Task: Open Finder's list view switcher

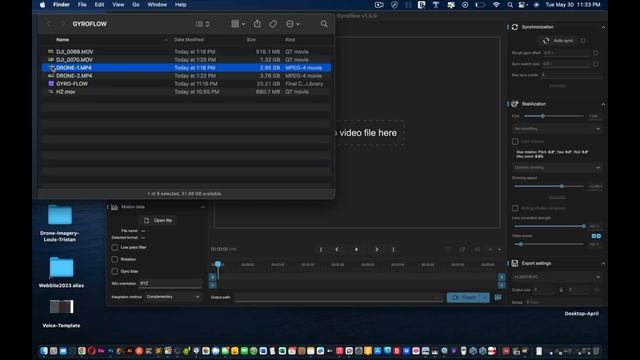Action: point(202,24)
